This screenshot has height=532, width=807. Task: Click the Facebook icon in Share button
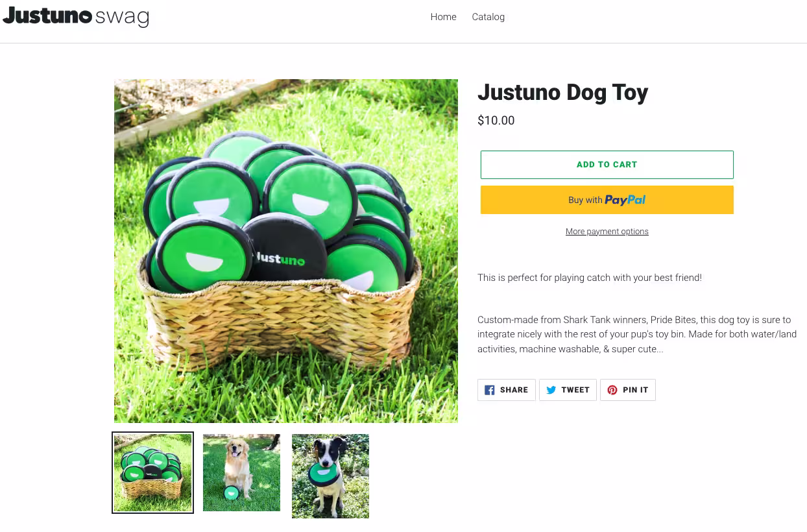coord(490,390)
